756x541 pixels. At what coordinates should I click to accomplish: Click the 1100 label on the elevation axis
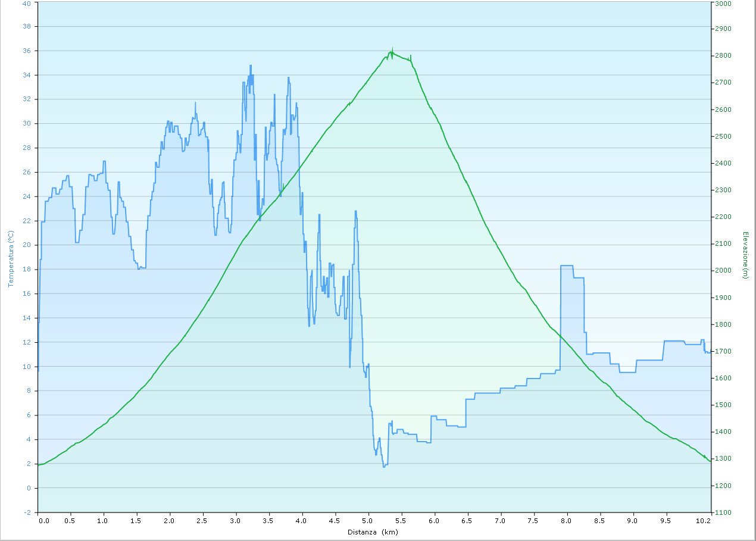coord(723,512)
